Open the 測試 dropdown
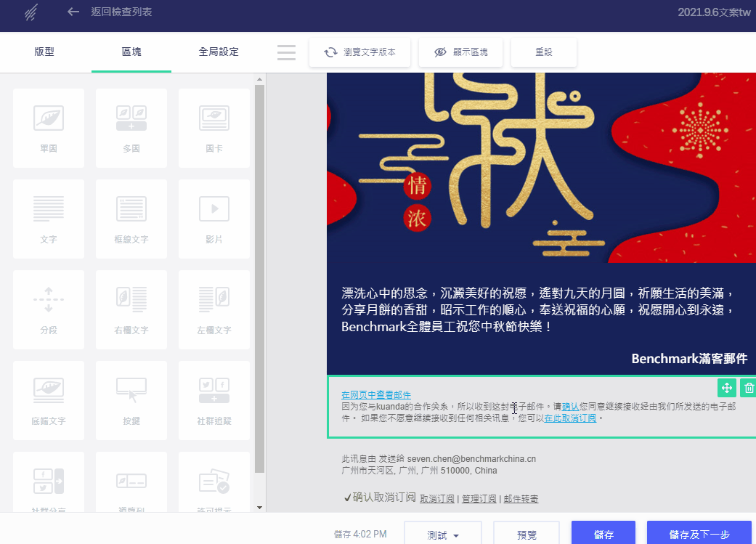Viewport: 756px width, 544px height. point(442,535)
